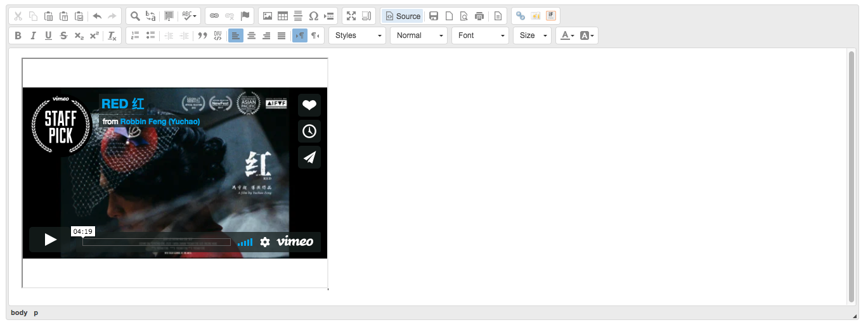This screenshot has width=868, height=327.
Task: Click Paste from Word icon
Action: click(79, 16)
